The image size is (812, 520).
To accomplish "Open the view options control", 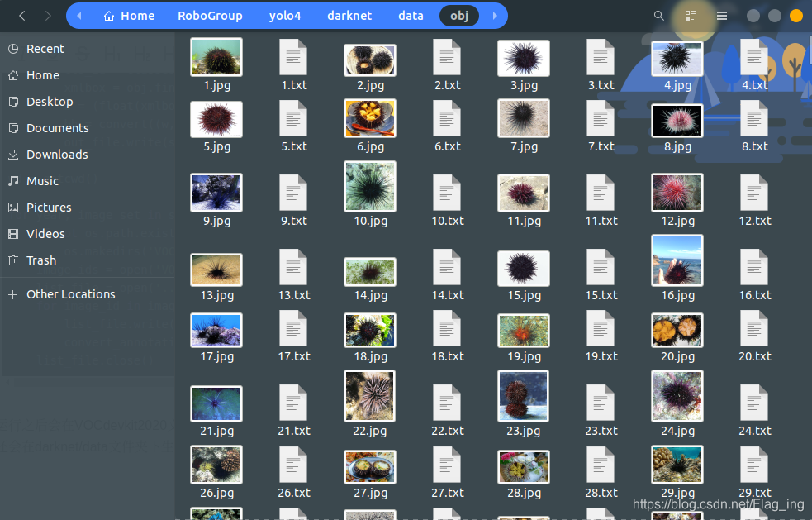I will 692,15.
